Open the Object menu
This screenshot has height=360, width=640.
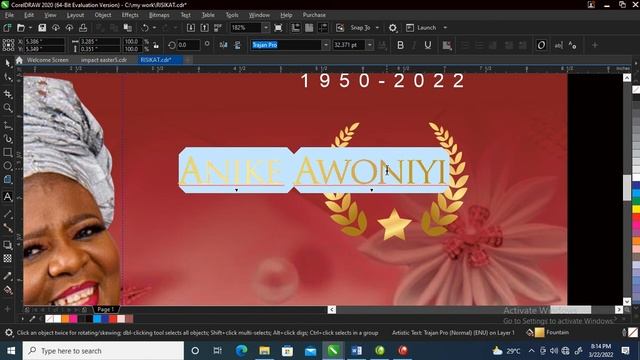tap(103, 15)
